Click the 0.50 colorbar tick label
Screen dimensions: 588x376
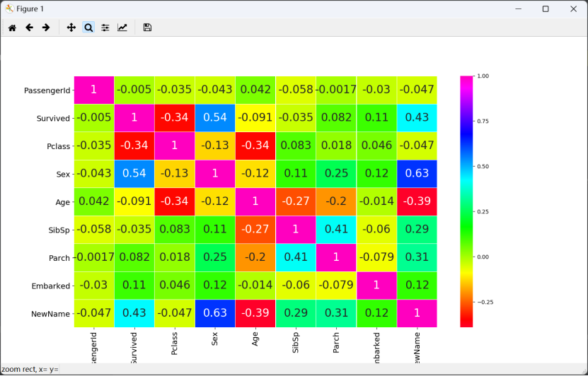click(x=483, y=167)
